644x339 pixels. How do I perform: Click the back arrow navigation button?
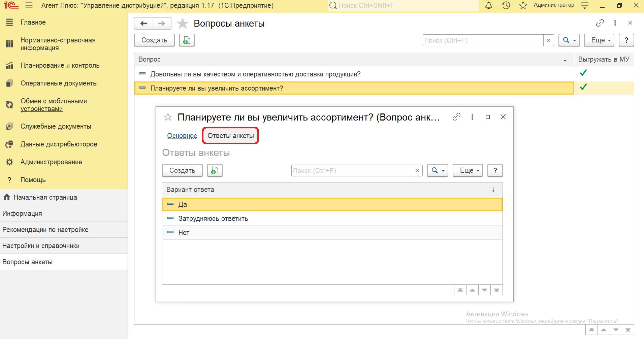(144, 23)
